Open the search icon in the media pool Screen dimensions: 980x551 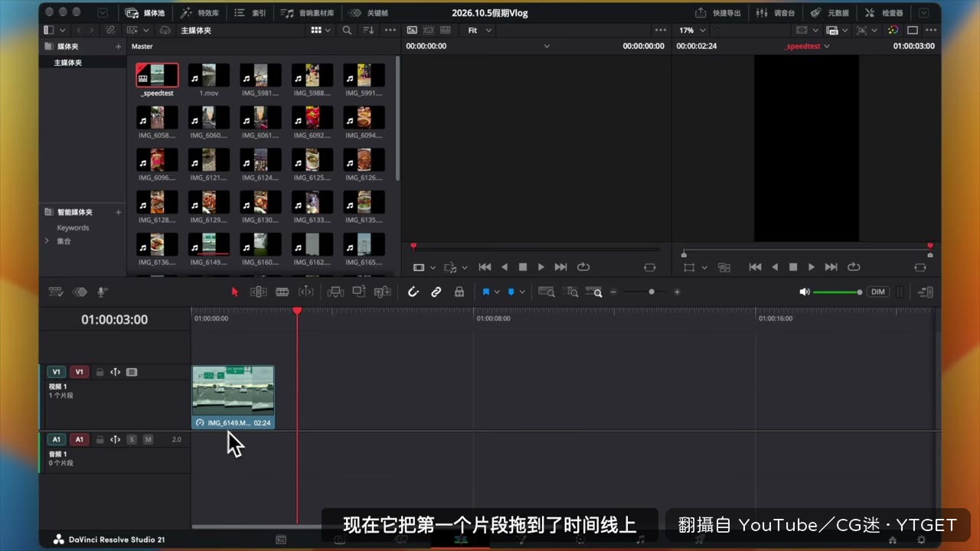[347, 30]
